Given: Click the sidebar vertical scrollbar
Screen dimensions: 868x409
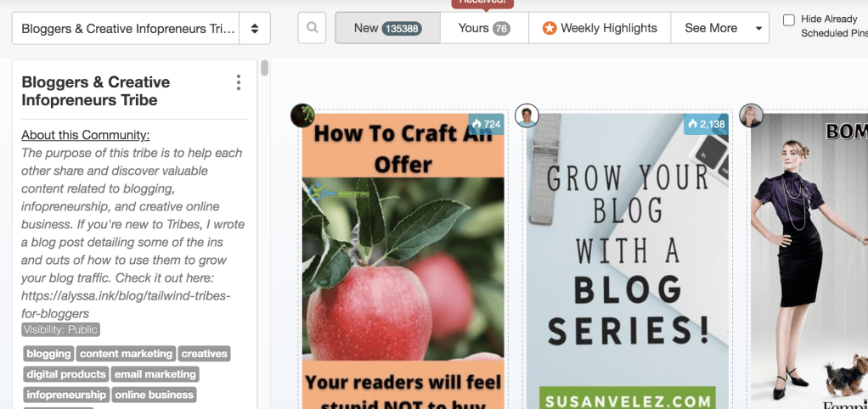Looking at the screenshot, I should (x=265, y=68).
